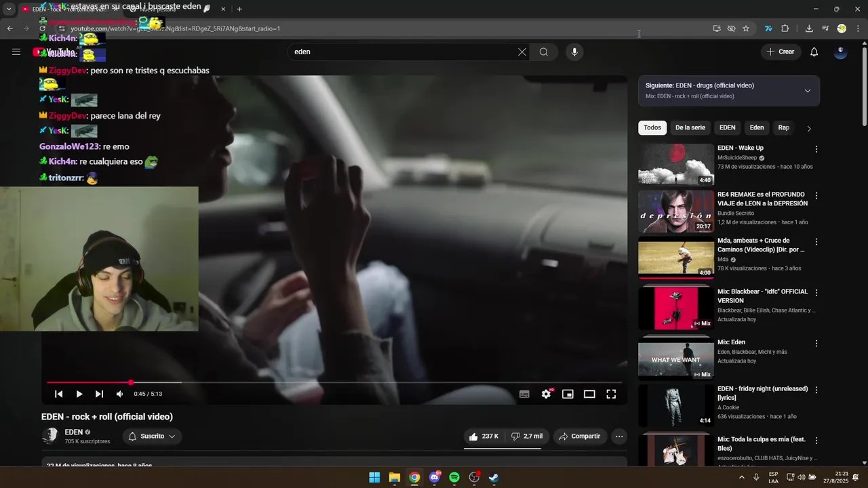Open the RE4 REMAKE video title

click(x=762, y=199)
